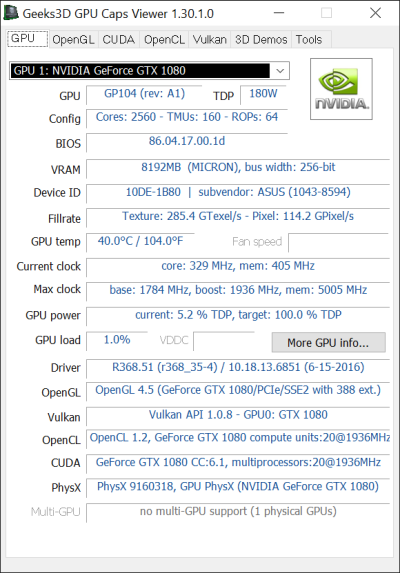Open the GPU selection dropdown arrow
The height and width of the screenshot is (573, 400).
tap(280, 71)
